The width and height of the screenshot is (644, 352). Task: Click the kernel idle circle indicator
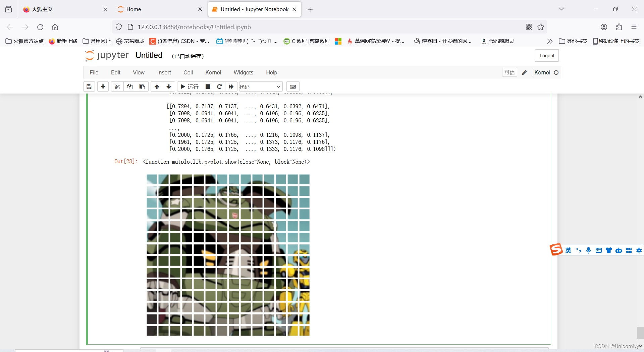[556, 72]
